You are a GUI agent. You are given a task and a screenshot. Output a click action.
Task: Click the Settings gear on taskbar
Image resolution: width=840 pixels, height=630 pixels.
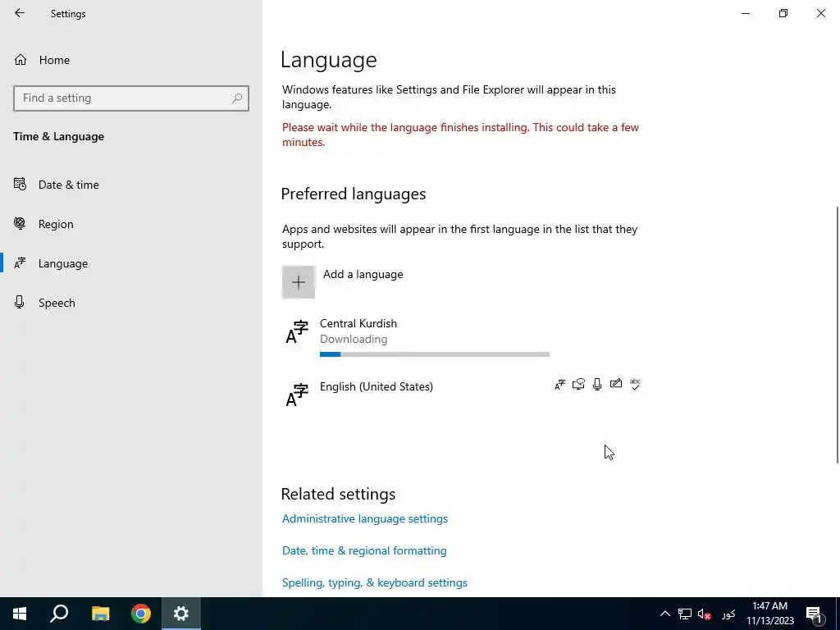181,614
